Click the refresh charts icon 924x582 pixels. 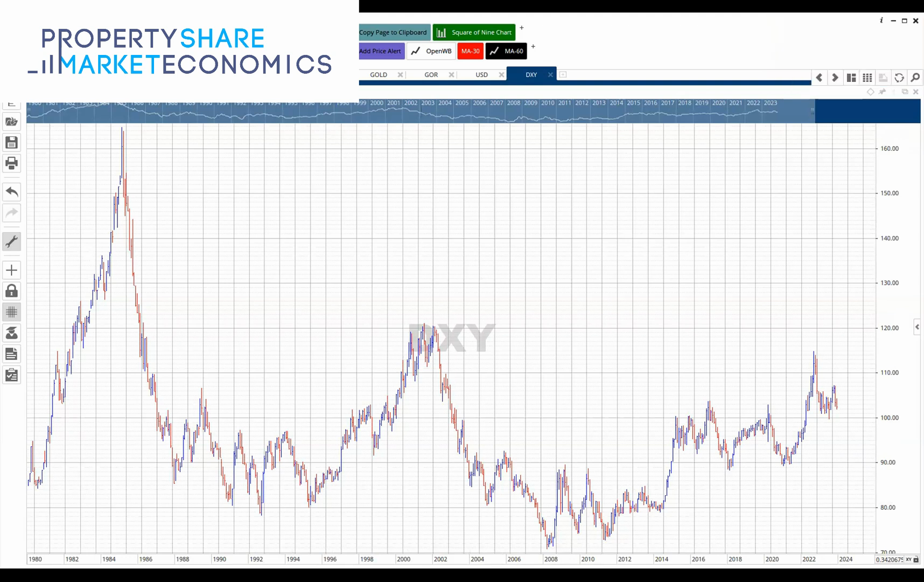tap(899, 78)
